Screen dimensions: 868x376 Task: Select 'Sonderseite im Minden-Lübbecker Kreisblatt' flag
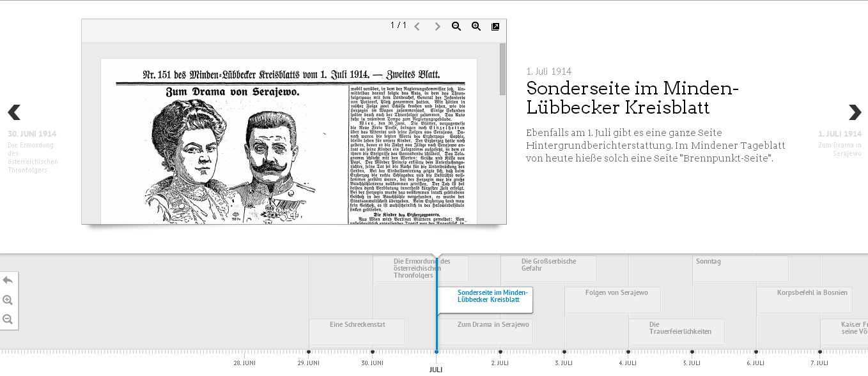pyautogui.click(x=485, y=300)
